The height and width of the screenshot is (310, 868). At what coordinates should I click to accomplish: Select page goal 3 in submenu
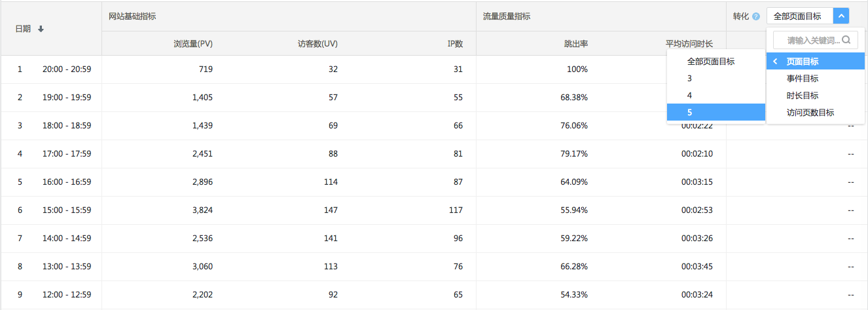pos(690,79)
